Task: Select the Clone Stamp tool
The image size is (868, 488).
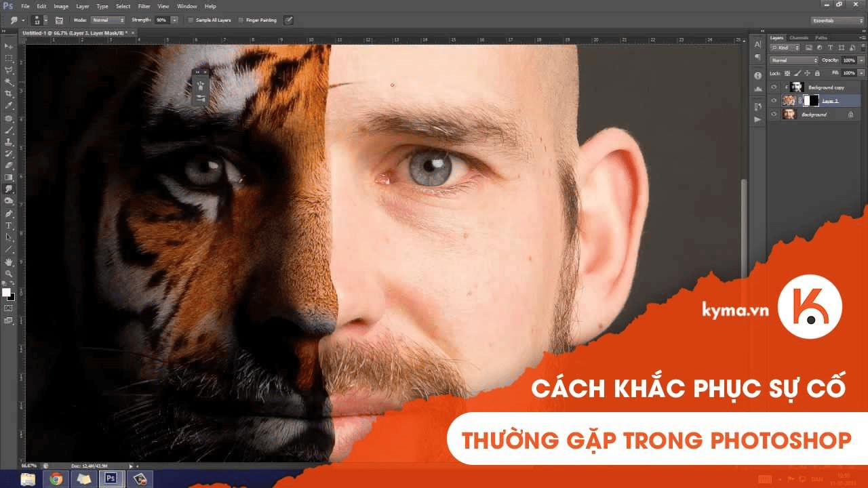Action: tap(9, 142)
